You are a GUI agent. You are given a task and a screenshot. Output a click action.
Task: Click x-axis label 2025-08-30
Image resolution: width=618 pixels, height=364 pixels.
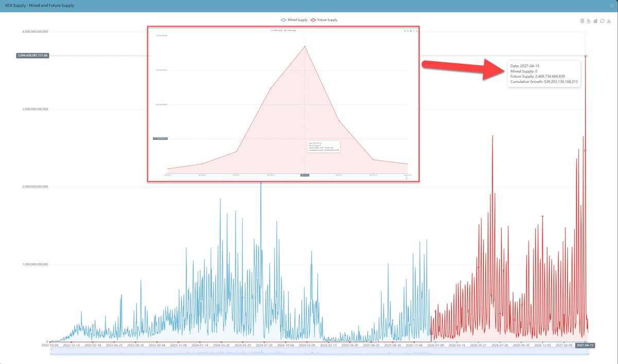(x=392, y=345)
